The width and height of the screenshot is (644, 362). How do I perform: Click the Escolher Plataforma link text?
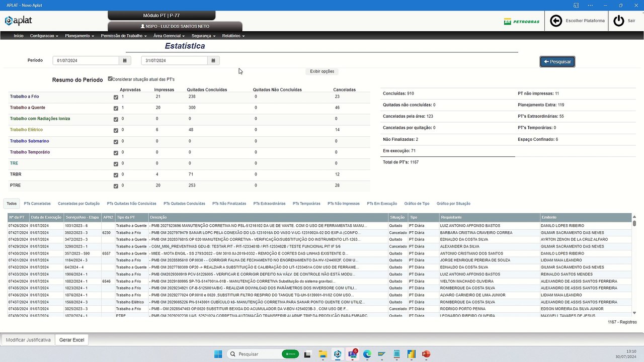pyautogui.click(x=585, y=21)
